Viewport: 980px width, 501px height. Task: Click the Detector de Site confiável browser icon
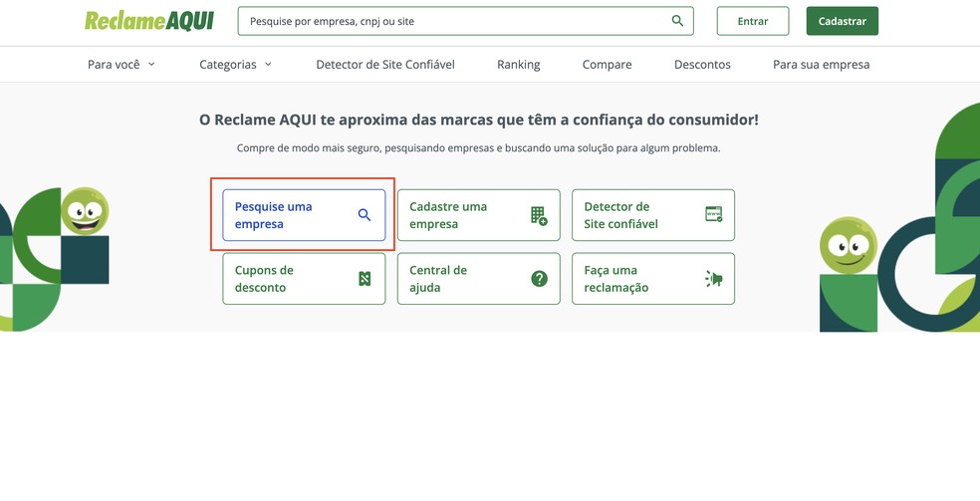[713, 214]
